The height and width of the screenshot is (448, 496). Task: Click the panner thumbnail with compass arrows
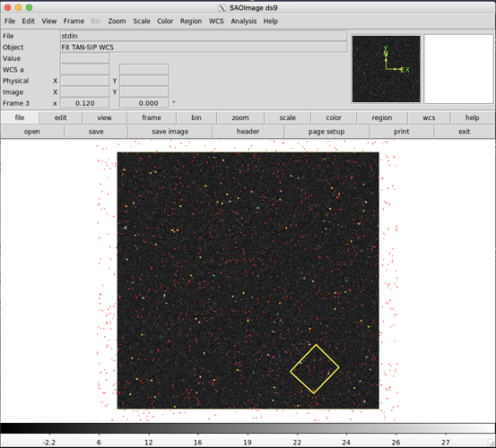387,69
